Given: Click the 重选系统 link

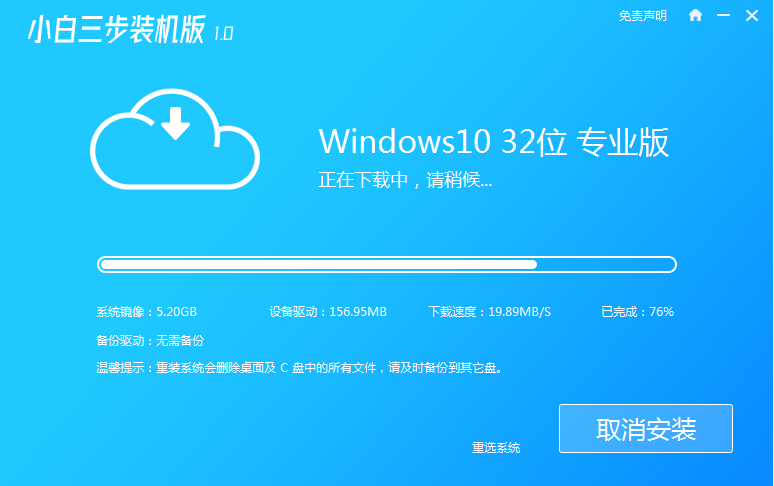Looking at the screenshot, I should tap(496, 448).
